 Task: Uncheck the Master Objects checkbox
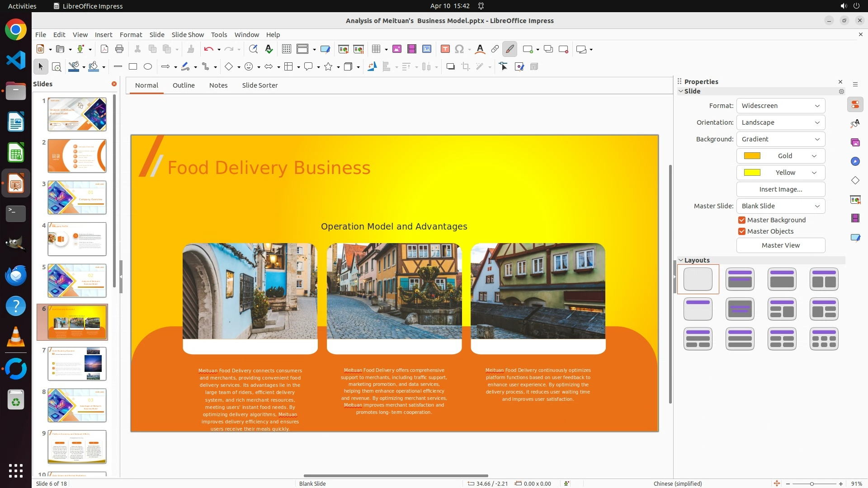pyautogui.click(x=742, y=231)
